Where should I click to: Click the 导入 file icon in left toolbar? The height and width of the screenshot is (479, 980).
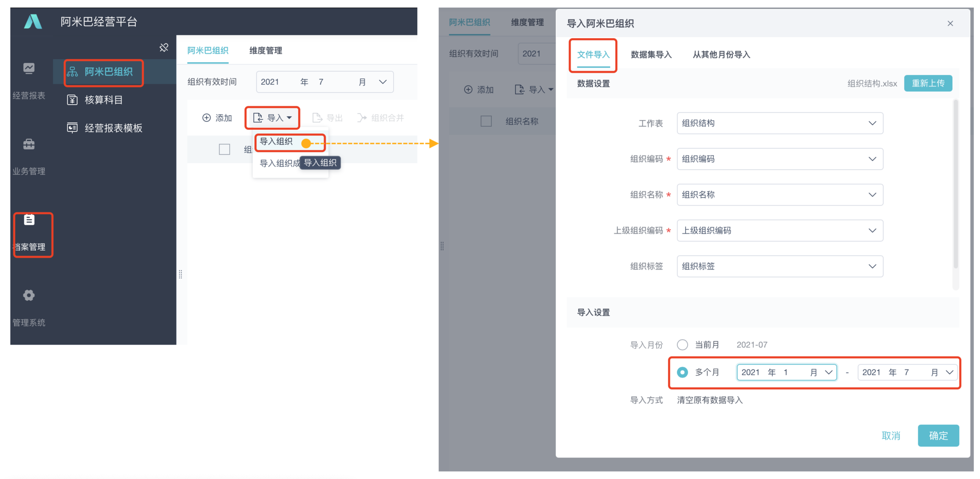coord(258,118)
